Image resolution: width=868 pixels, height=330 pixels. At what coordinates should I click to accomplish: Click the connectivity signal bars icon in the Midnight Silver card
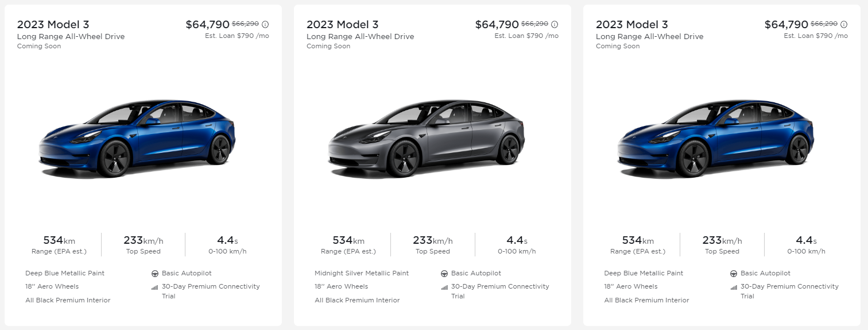[x=444, y=287]
